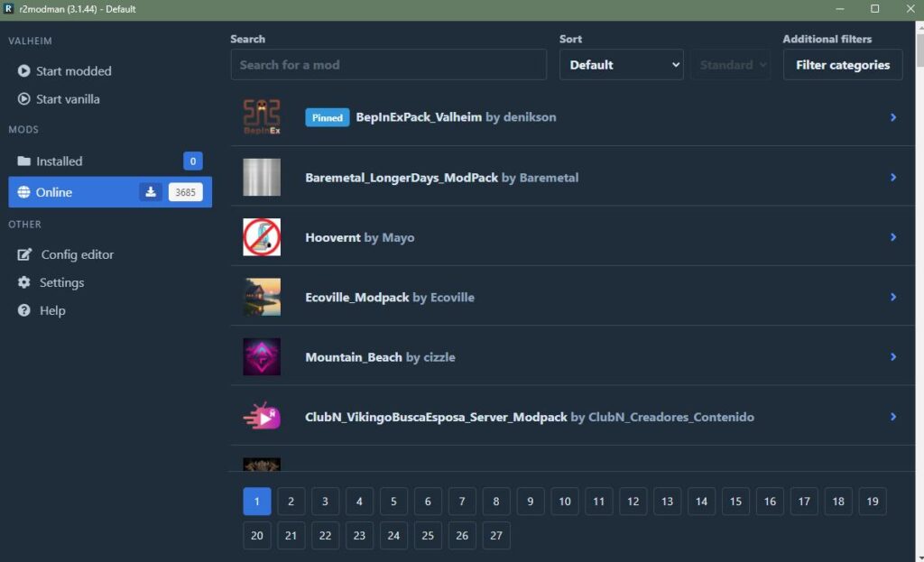Open the Standard sort direction dropdown
Image resolution: width=924 pixels, height=562 pixels.
[x=731, y=65]
